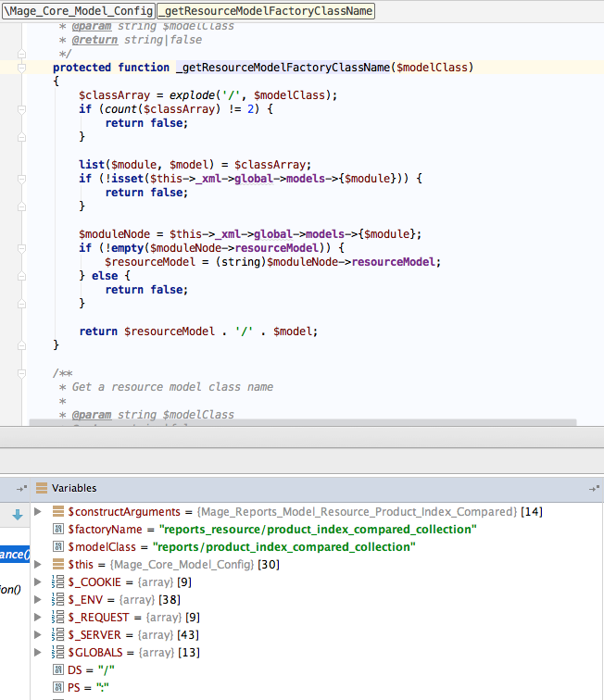Click the blue down arrow frame button

pyautogui.click(x=18, y=515)
